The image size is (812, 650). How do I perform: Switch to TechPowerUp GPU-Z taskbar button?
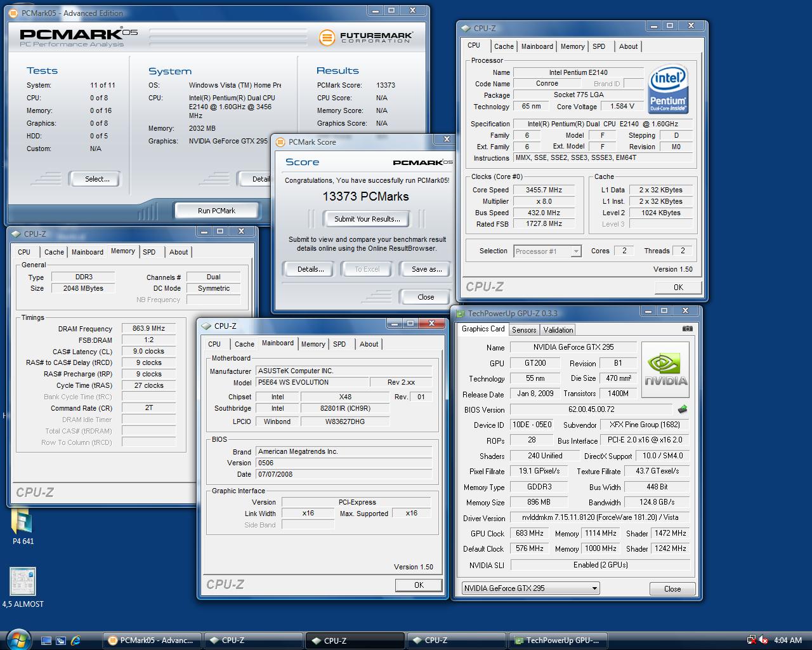tap(558, 640)
